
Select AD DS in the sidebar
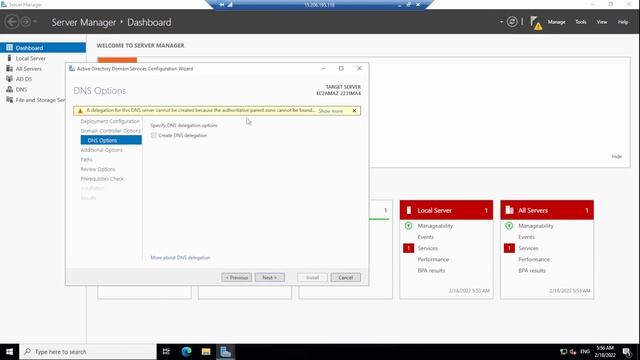(23, 79)
